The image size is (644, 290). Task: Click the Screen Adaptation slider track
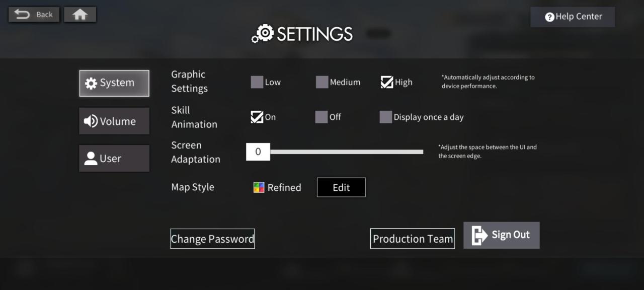point(346,152)
